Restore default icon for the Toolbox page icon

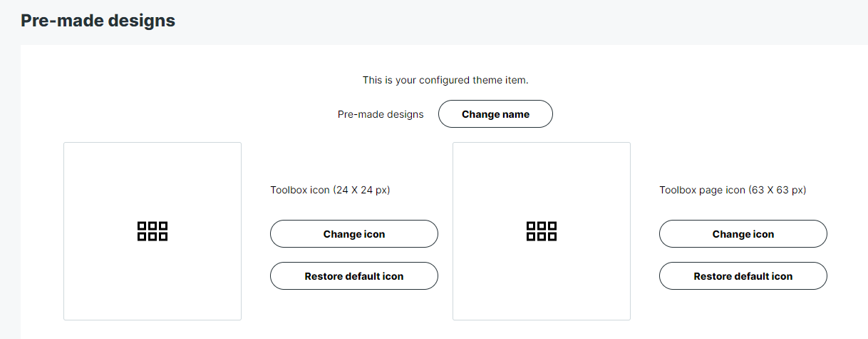[743, 276]
